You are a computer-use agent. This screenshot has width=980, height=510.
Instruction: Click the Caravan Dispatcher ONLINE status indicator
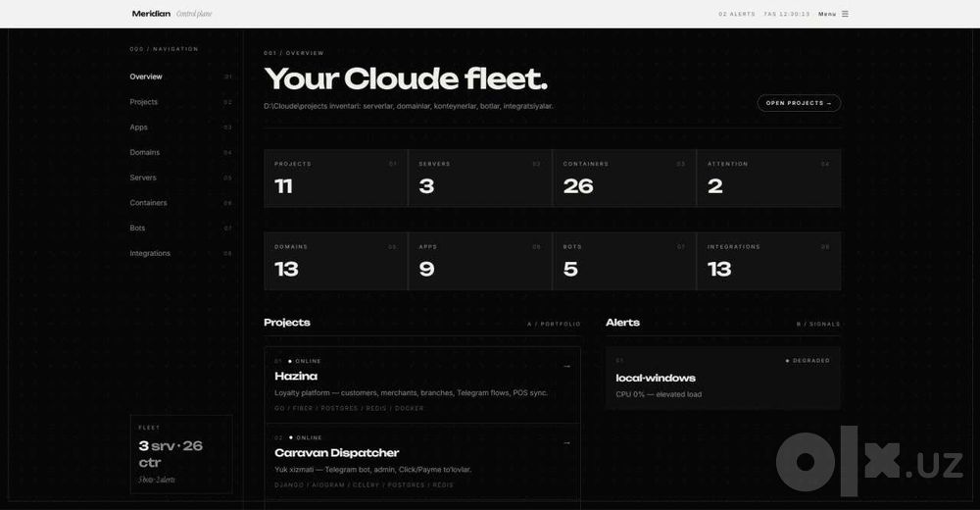[306, 438]
